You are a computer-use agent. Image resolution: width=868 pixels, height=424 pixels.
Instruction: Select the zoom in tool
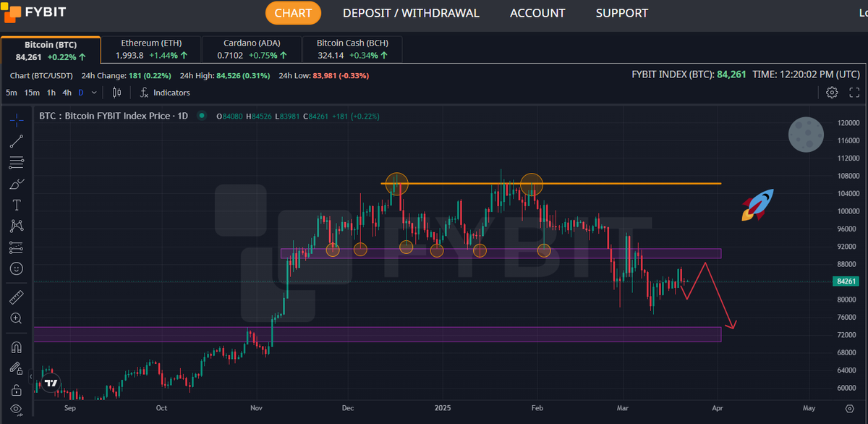tap(17, 318)
